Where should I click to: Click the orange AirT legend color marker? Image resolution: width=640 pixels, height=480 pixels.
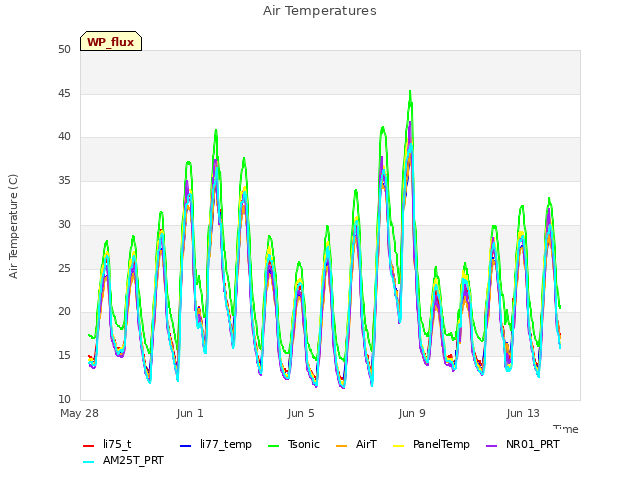click(341, 445)
